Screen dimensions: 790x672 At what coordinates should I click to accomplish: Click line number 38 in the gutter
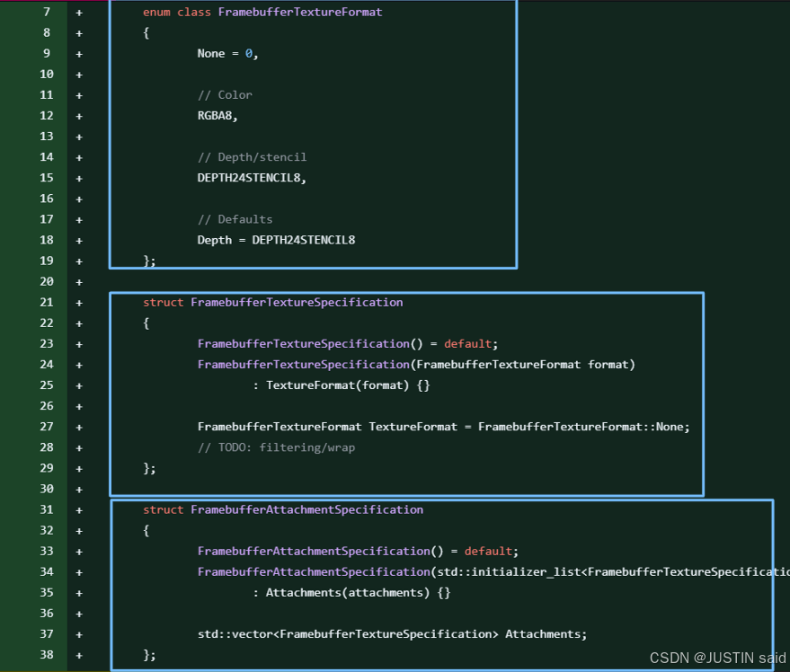47,655
